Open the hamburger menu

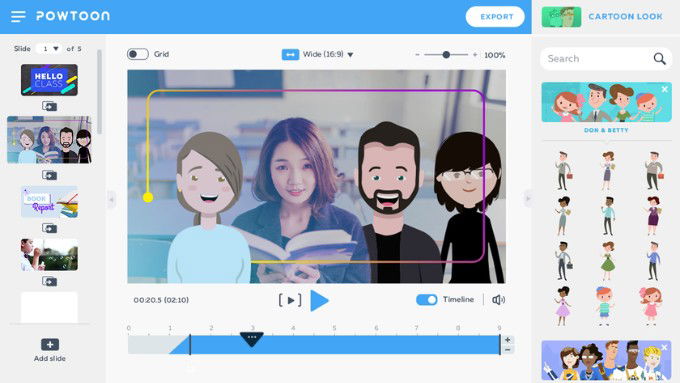(x=18, y=16)
